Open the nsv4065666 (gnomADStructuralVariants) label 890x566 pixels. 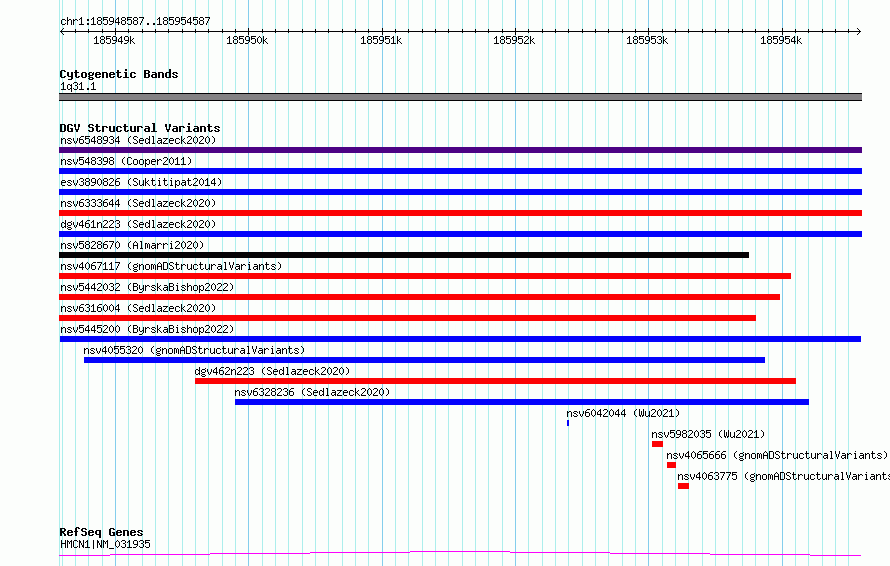[x=777, y=455]
